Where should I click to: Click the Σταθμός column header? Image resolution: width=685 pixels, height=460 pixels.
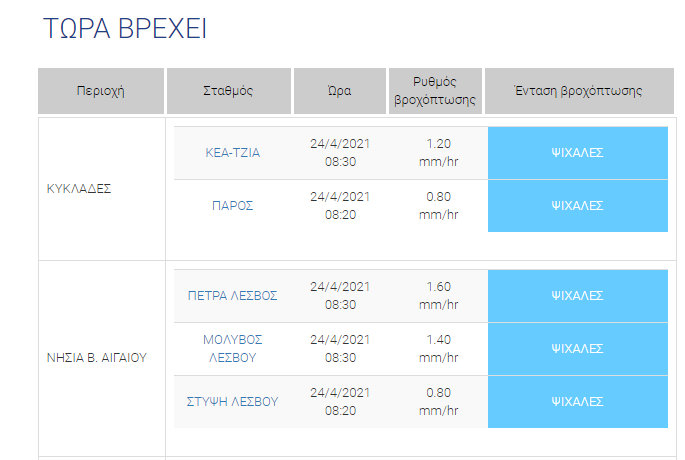coord(229,91)
